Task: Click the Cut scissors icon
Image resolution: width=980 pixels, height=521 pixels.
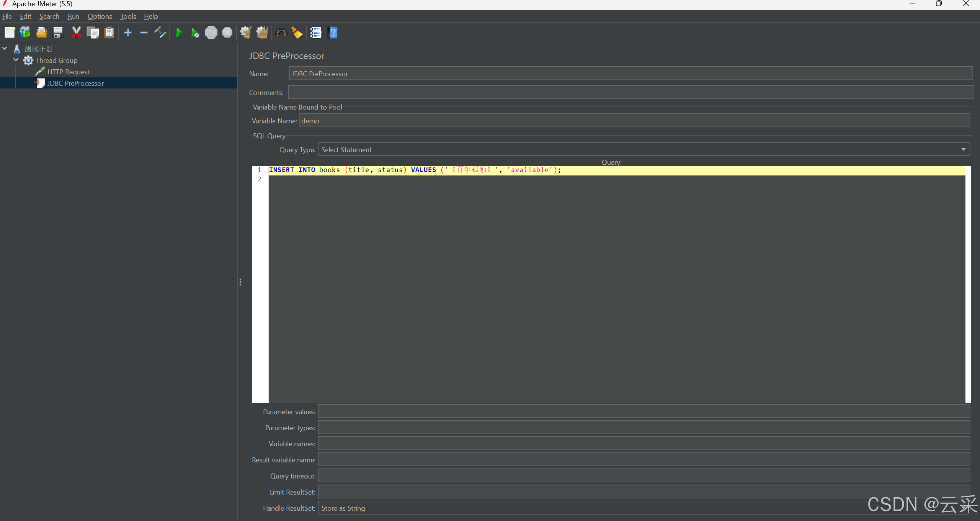Action: 77,33
